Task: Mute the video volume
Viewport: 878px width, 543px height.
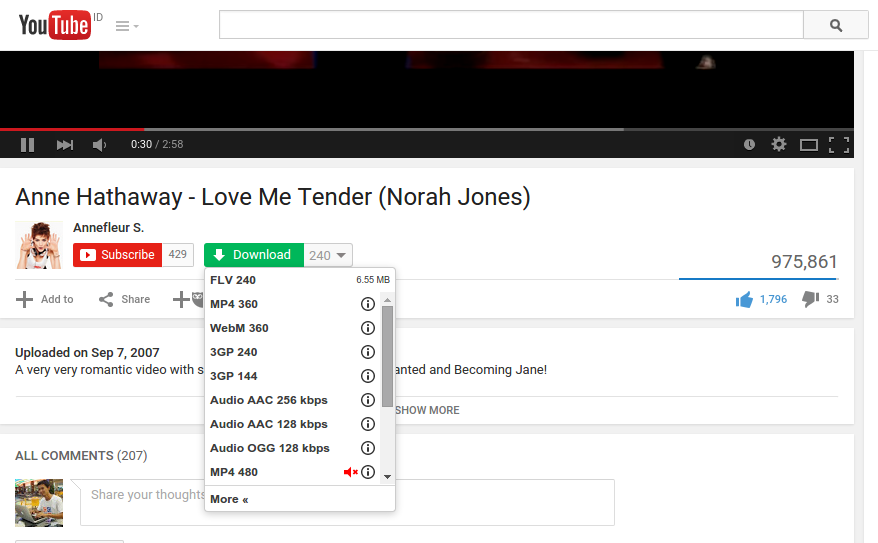Action: (99, 145)
